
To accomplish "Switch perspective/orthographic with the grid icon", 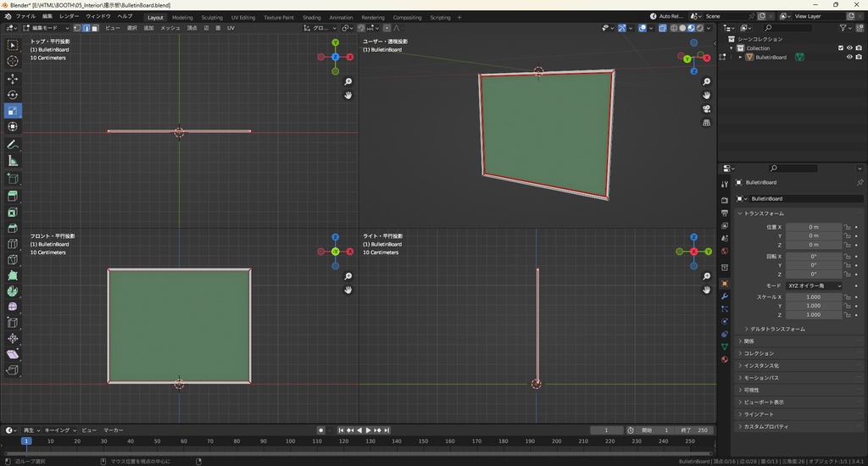I will [x=706, y=123].
